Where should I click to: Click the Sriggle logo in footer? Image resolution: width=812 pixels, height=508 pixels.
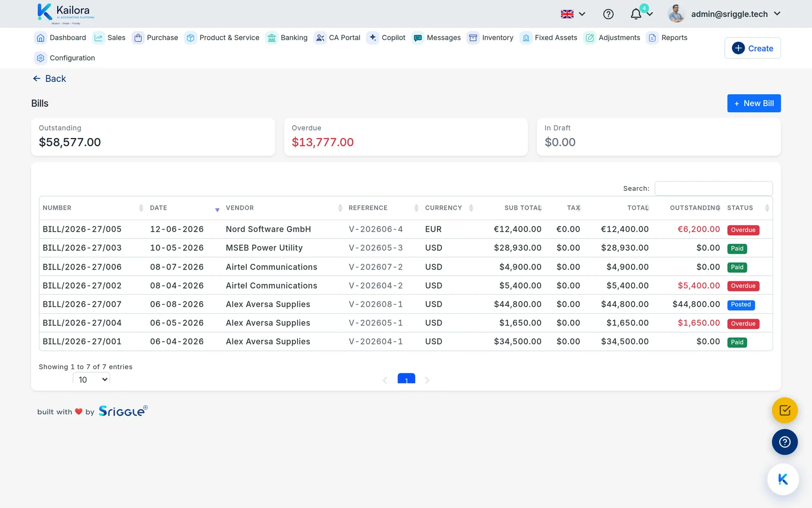tap(123, 411)
